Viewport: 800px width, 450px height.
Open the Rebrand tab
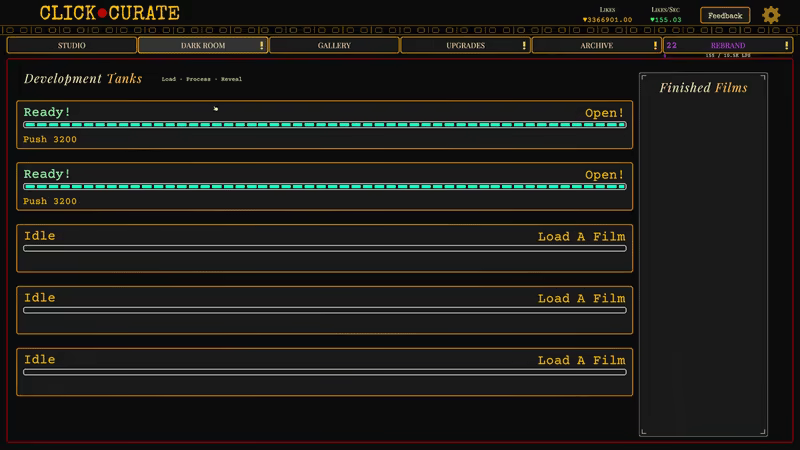click(x=728, y=45)
